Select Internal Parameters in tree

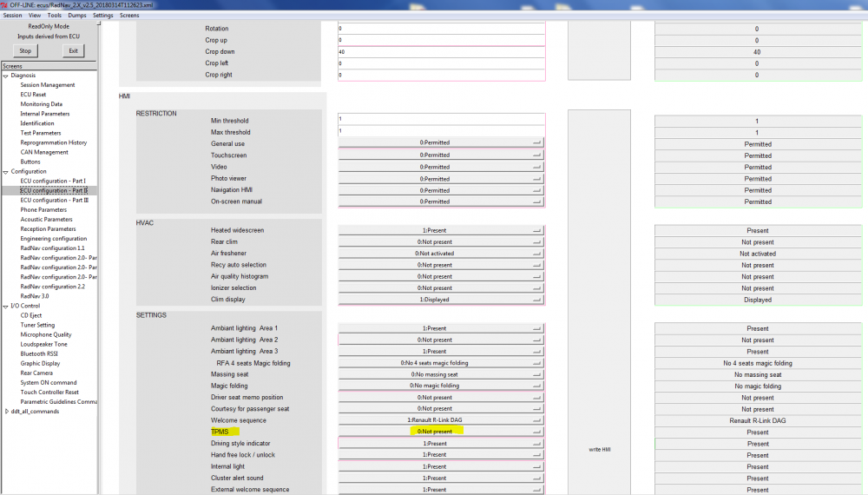coord(45,114)
